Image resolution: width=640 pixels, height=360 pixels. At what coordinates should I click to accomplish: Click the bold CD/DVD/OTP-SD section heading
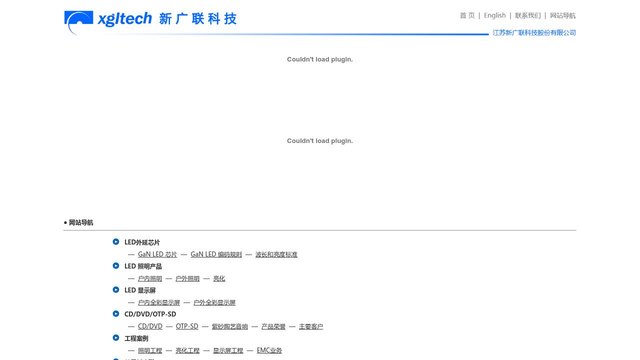pos(150,314)
